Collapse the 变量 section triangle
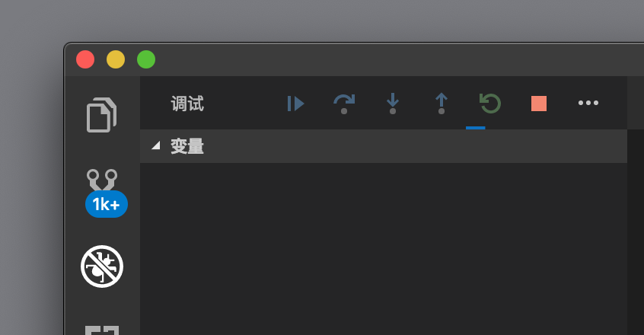The width and height of the screenshot is (644, 335). click(155, 145)
